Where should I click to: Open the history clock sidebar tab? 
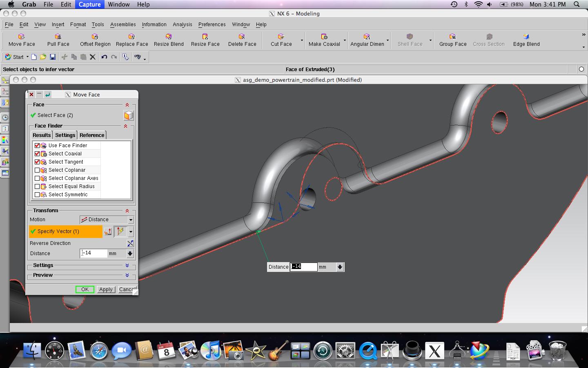tap(5, 117)
